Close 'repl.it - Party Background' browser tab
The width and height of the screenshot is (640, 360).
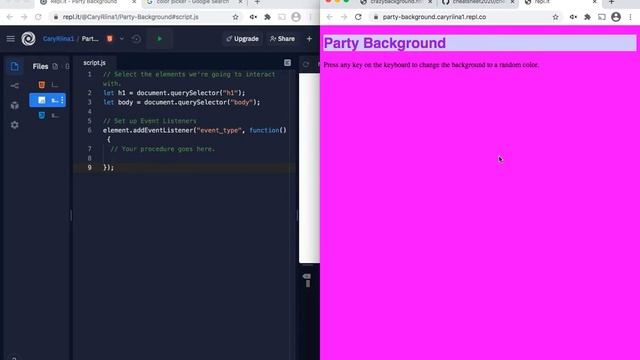tap(134, 2)
